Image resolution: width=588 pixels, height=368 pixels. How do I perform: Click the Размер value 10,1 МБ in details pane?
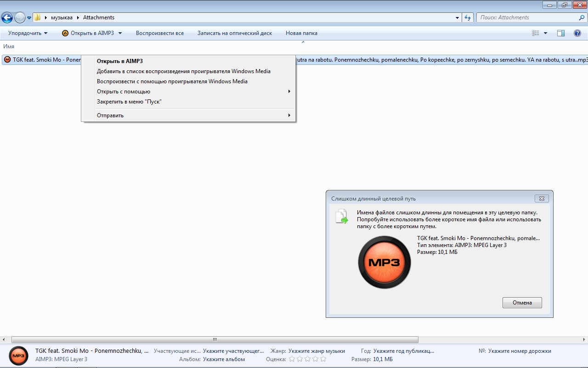(383, 359)
